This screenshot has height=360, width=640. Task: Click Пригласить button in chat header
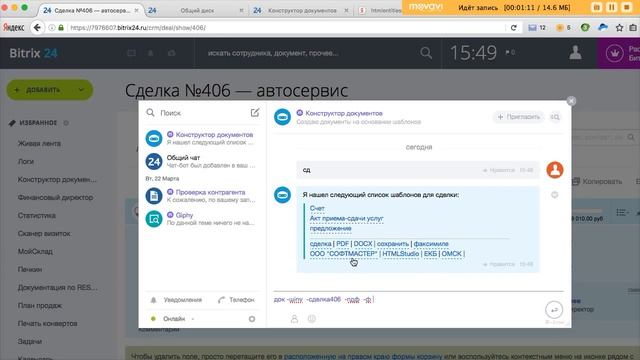[x=518, y=117]
